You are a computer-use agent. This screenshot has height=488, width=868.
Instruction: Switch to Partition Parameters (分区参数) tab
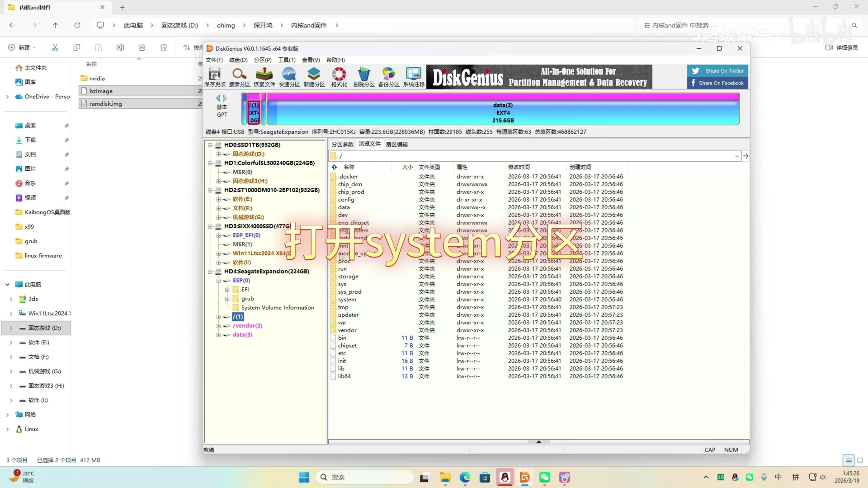point(342,144)
